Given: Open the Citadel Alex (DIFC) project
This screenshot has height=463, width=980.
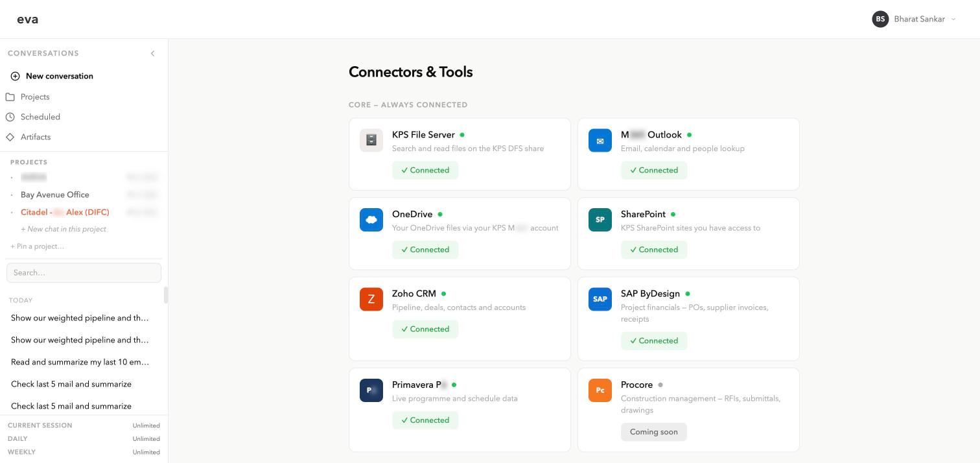Looking at the screenshot, I should click(65, 212).
